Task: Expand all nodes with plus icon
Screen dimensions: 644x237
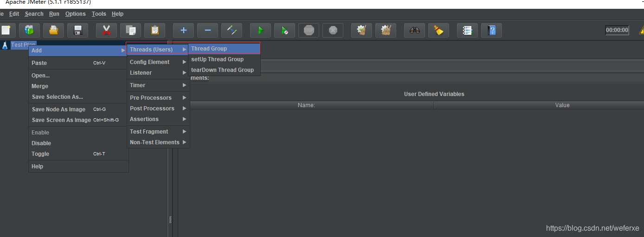Action: pyautogui.click(x=184, y=31)
